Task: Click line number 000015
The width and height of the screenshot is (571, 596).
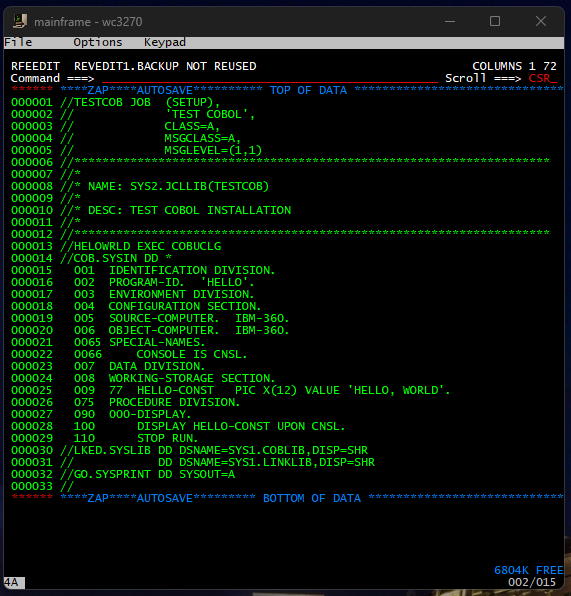Action: point(32,270)
